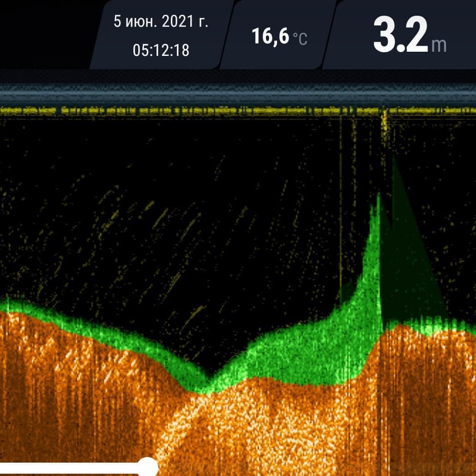The width and height of the screenshot is (476, 476).
Task: Tap the 3.2 m depth readout
Action: (x=410, y=35)
